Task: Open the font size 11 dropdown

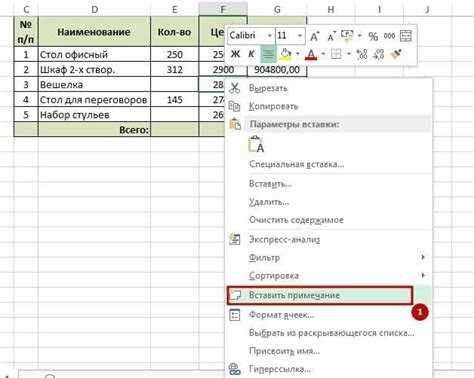Action: (300, 35)
